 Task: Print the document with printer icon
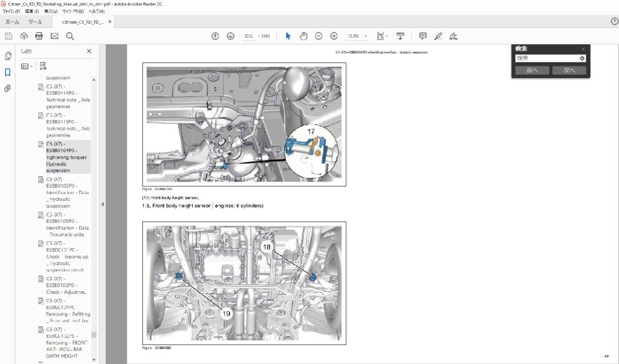[39, 36]
